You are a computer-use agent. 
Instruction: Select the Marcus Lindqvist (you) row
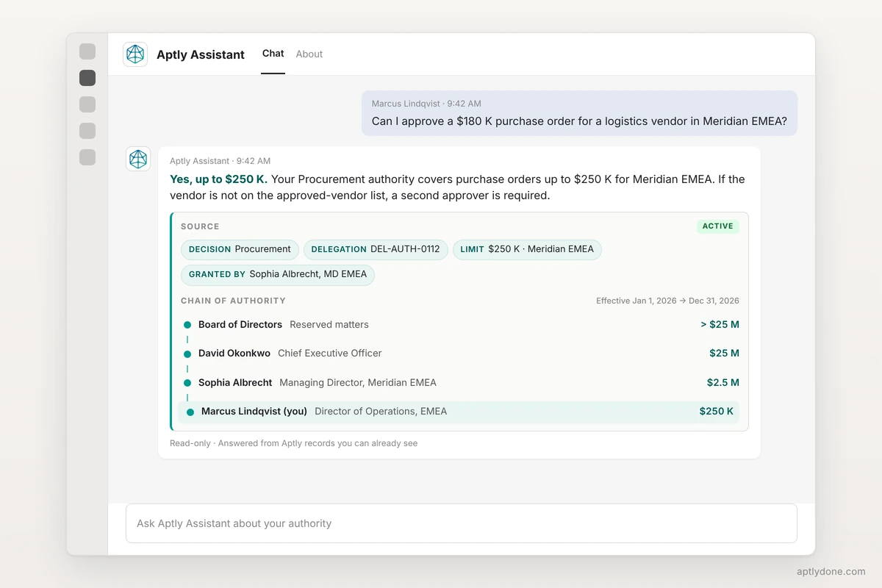click(459, 412)
